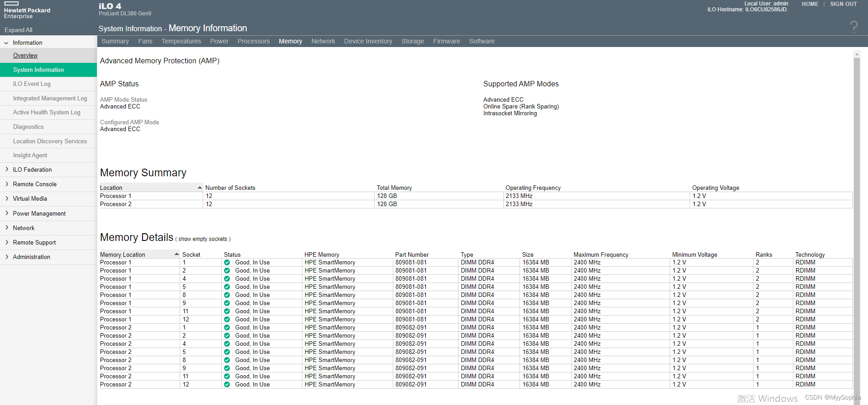The image size is (868, 405).
Task: Expand the Administration section
Action: pyautogui.click(x=6, y=257)
